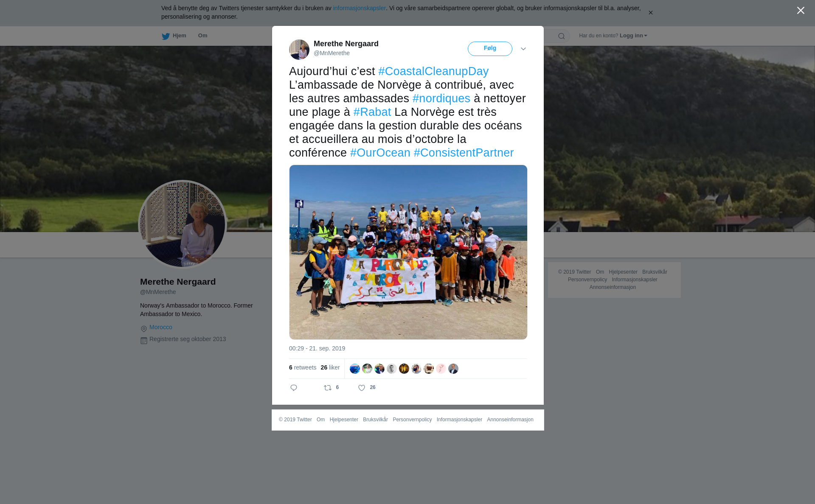Image resolution: width=815 pixels, height=504 pixels.
Task: Open Twitter home via bird icon
Action: pos(166,36)
